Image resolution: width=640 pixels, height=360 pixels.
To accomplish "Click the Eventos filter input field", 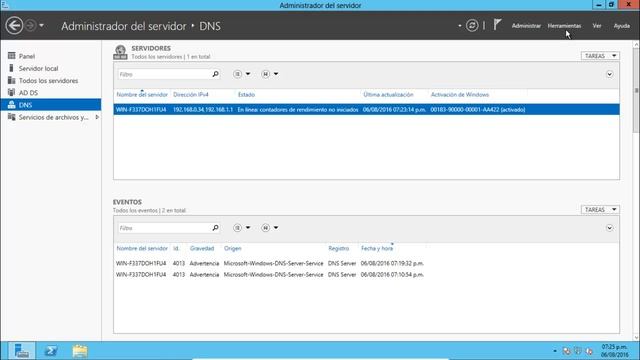I will pos(164,228).
